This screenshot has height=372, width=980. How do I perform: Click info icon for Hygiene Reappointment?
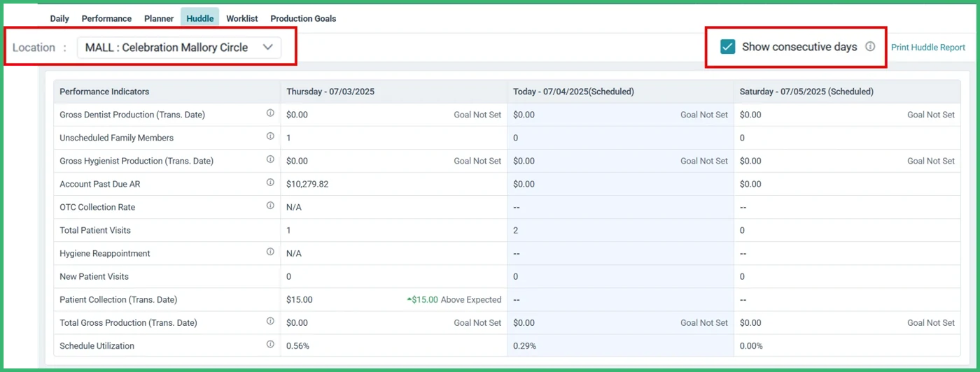pos(270,252)
